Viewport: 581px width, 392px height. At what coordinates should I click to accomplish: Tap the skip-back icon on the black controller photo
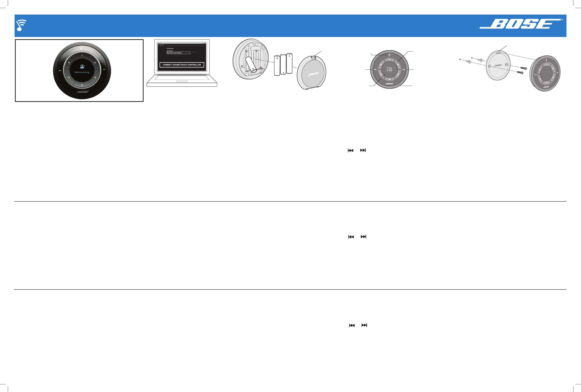60,71
